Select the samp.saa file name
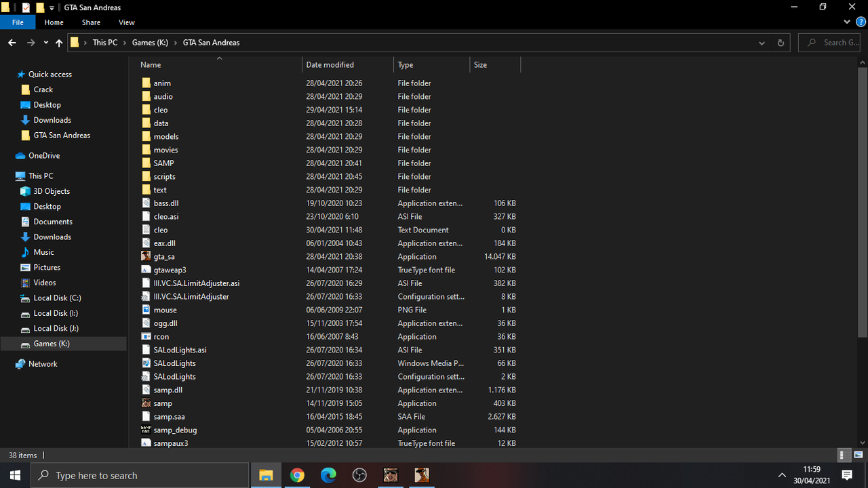Viewport: 868px width, 488px height. [169, 417]
